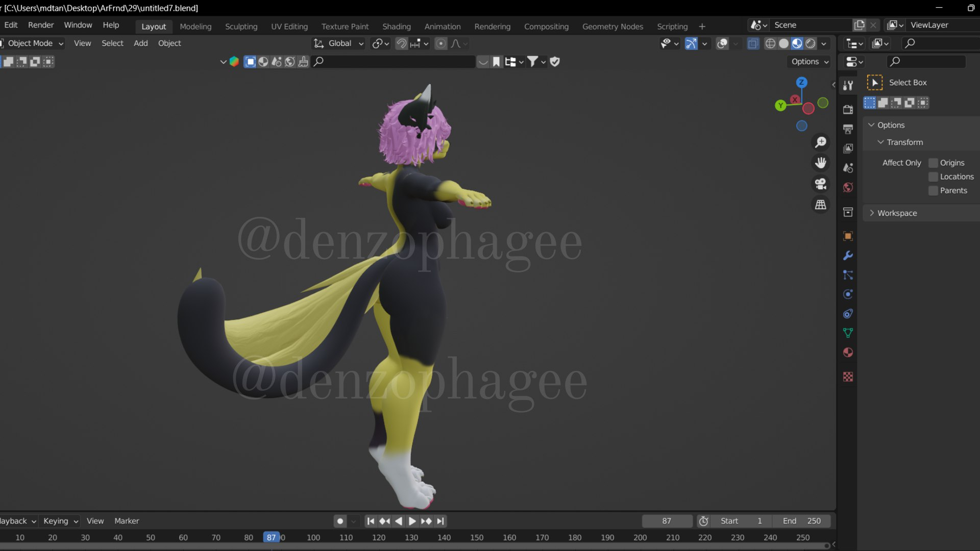Open Global transform orientation dropdown
Image resolution: width=980 pixels, height=551 pixels.
(339, 43)
